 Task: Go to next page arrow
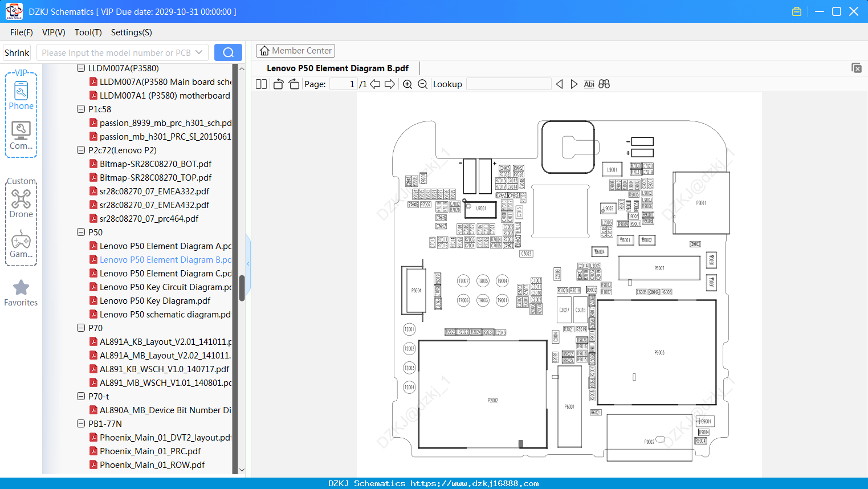click(x=390, y=84)
